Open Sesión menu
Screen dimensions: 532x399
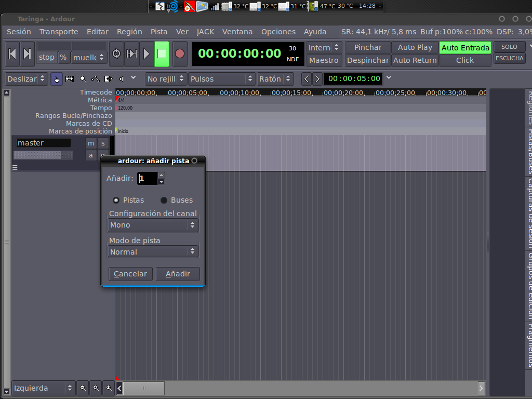[x=19, y=32]
